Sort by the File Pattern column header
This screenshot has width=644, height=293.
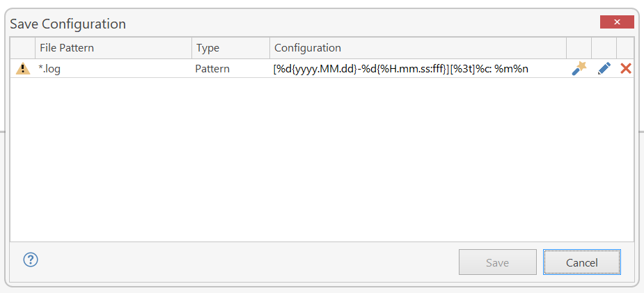click(x=113, y=48)
